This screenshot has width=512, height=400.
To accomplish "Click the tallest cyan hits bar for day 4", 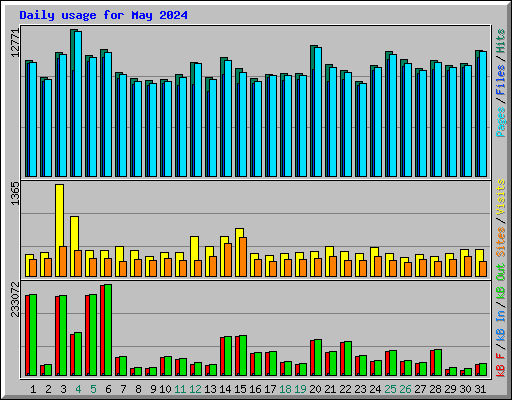I will pos(78,104).
